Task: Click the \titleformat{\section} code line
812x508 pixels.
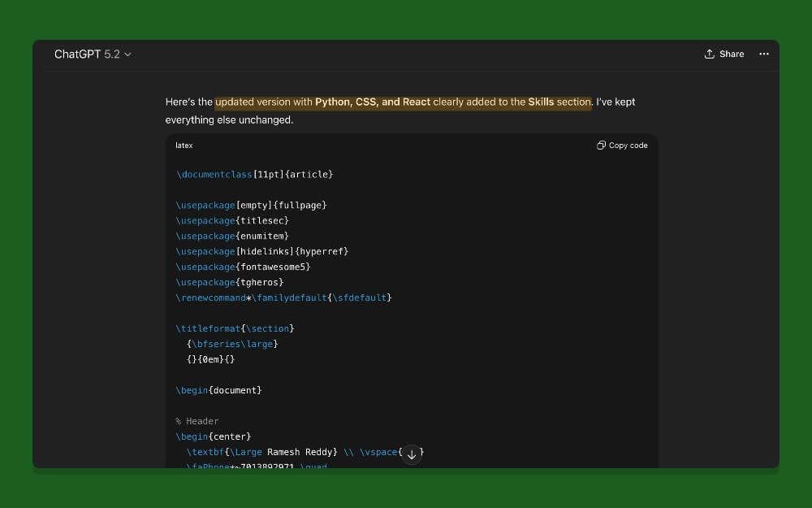Action: pyautogui.click(x=235, y=328)
